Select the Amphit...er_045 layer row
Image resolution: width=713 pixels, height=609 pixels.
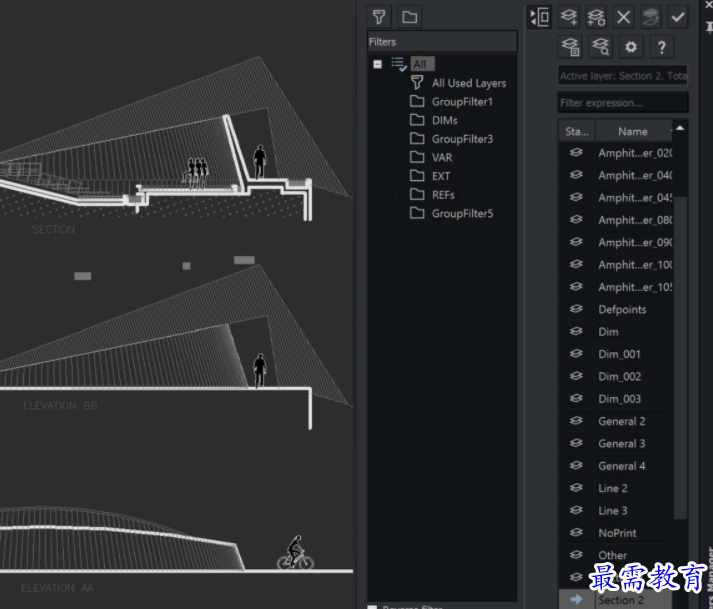616,198
